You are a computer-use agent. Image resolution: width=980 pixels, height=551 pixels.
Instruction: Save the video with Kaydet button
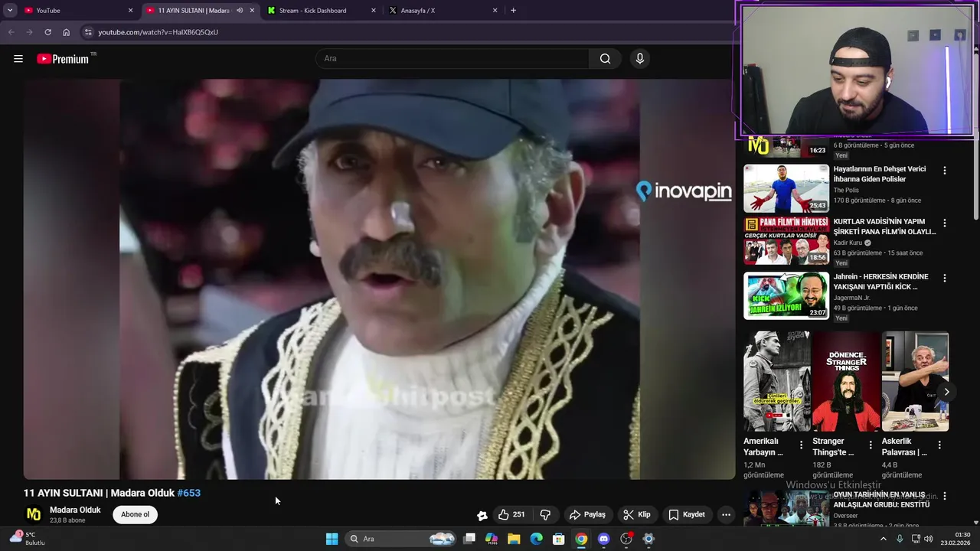687,515
